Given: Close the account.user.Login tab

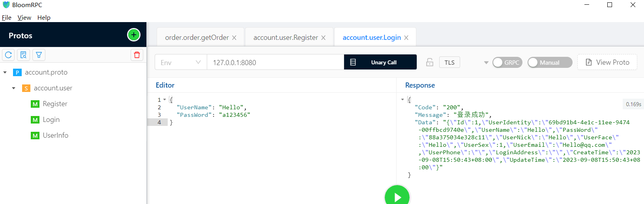Looking at the screenshot, I should pyautogui.click(x=406, y=37).
